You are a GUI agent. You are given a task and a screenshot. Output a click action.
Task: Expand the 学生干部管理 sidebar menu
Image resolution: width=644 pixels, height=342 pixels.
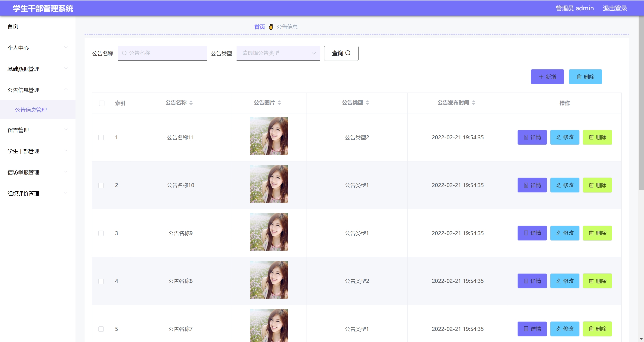point(38,151)
